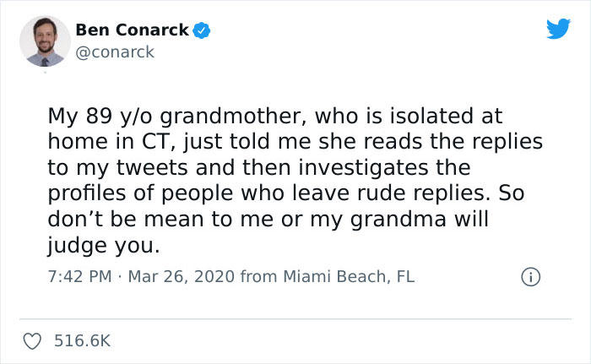Click the Twitter bird logo
The height and width of the screenshot is (364, 591).
pyautogui.click(x=558, y=30)
